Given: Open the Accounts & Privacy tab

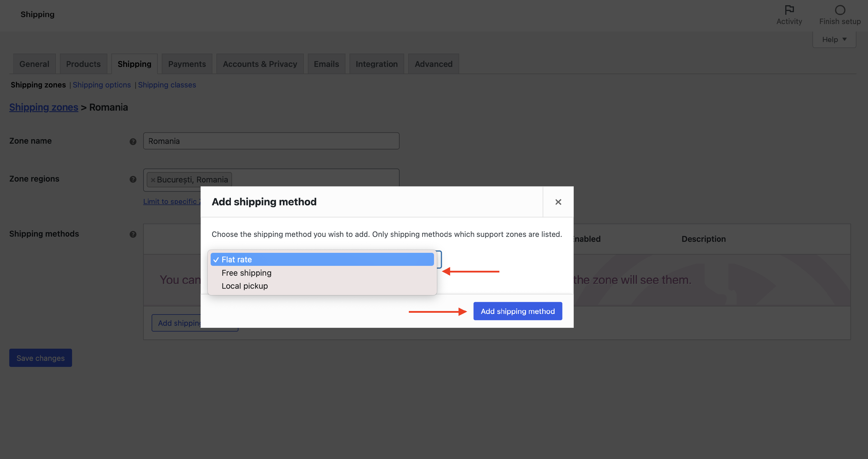Looking at the screenshot, I should 260,64.
